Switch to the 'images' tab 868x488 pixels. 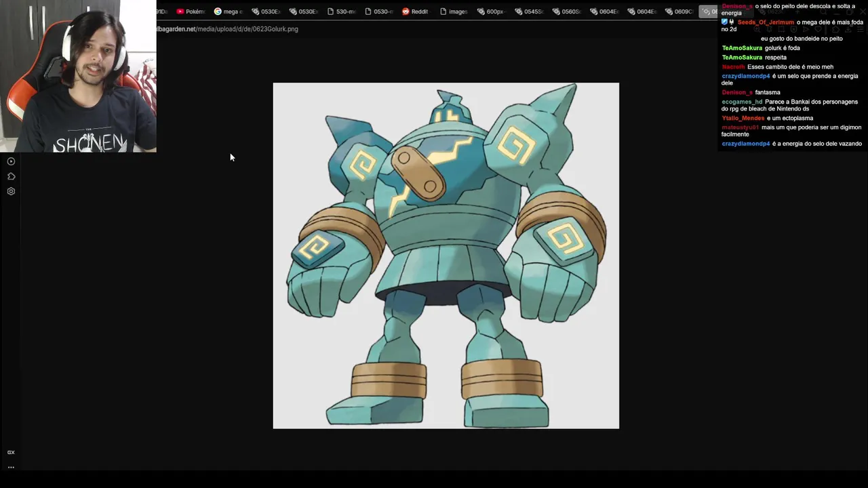pyautogui.click(x=454, y=12)
